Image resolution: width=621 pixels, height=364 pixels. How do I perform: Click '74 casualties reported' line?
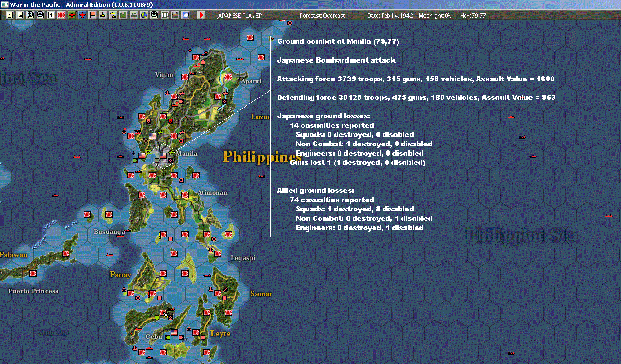(x=331, y=200)
